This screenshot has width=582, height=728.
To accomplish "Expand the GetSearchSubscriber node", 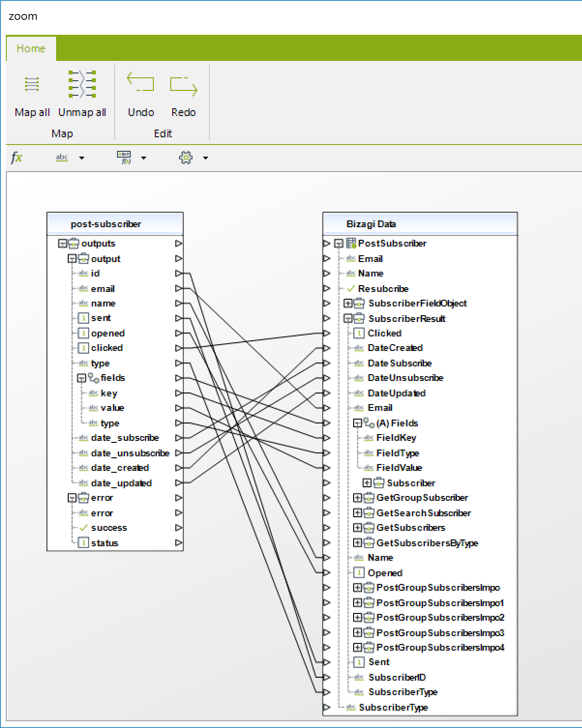I will pyautogui.click(x=357, y=513).
